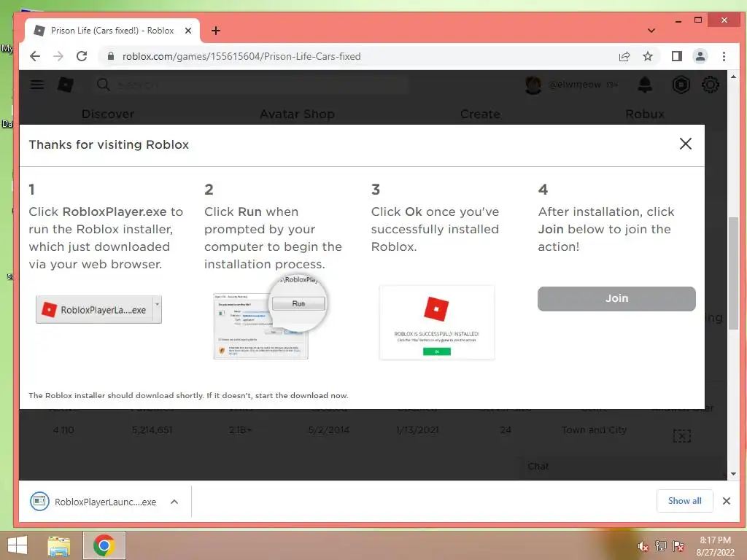Click the address bar URL
The image size is (747, 560).
241,56
